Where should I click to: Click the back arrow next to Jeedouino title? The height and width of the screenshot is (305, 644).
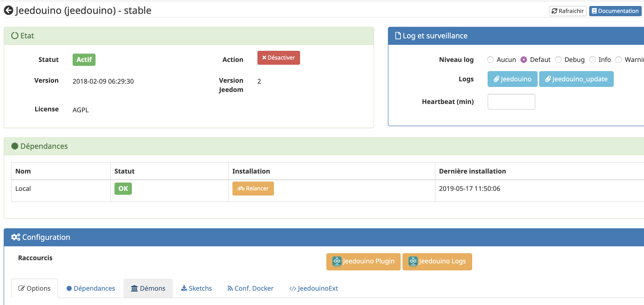tap(9, 10)
